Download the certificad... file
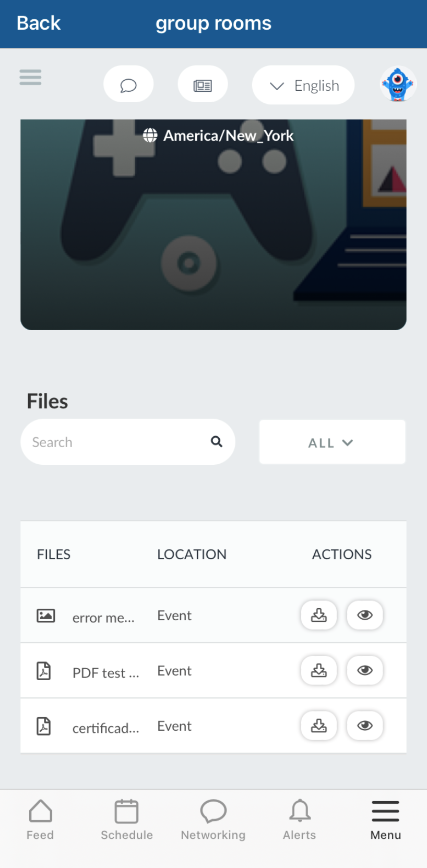 point(319,726)
